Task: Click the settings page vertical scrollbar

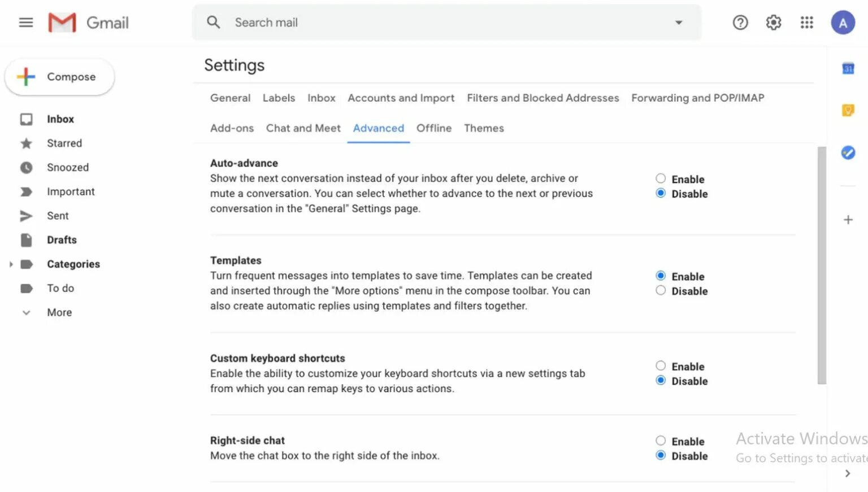Action: (822, 265)
